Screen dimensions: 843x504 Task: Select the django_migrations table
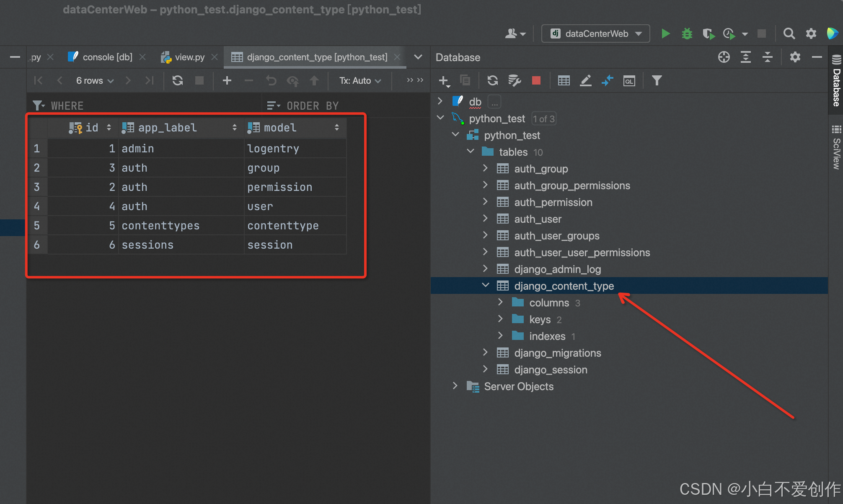(x=557, y=353)
